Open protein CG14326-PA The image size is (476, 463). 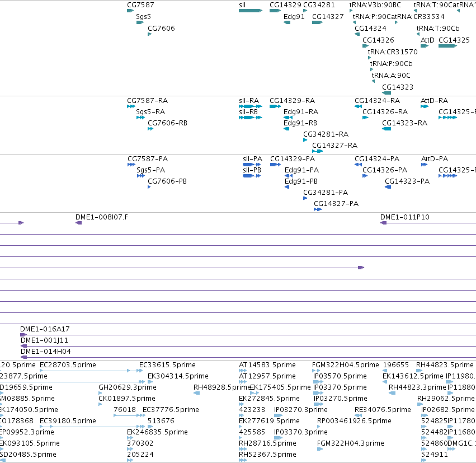[x=385, y=170]
